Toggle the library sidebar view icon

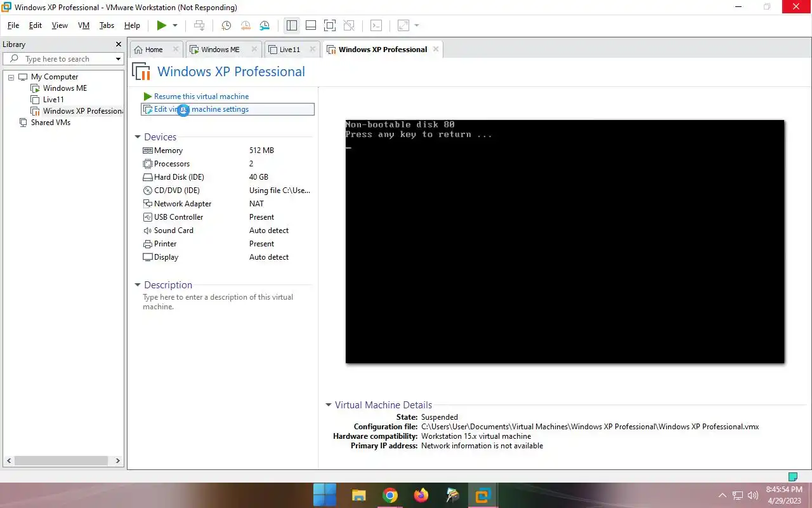[292, 25]
